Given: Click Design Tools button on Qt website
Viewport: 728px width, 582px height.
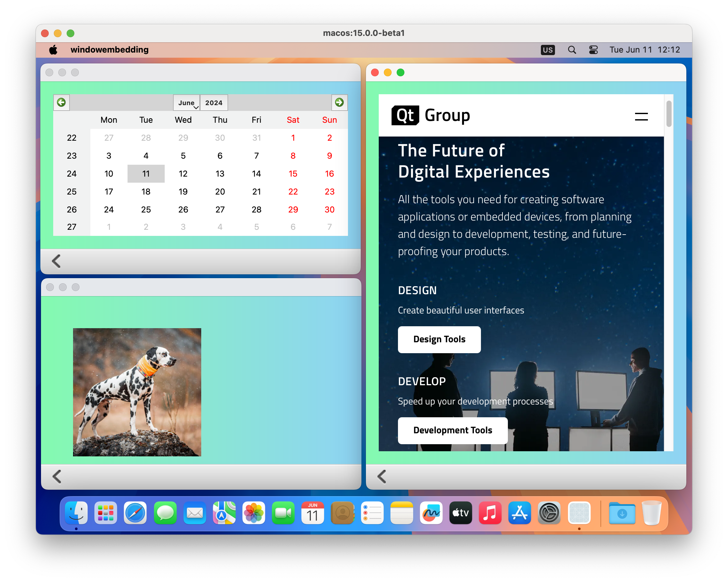Looking at the screenshot, I should (x=439, y=339).
